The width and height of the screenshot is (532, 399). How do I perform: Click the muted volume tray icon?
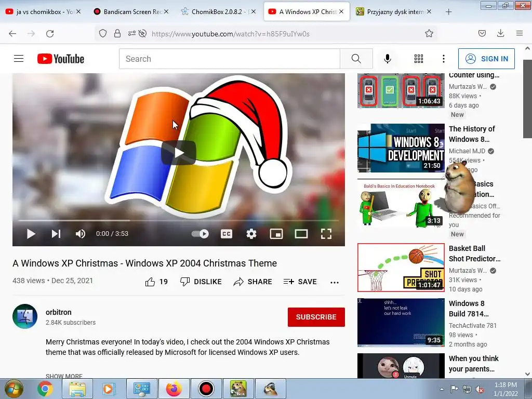tap(480, 389)
